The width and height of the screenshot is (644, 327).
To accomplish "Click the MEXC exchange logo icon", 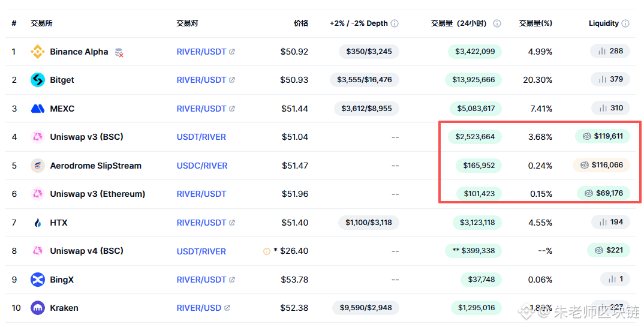I will 38,109.
